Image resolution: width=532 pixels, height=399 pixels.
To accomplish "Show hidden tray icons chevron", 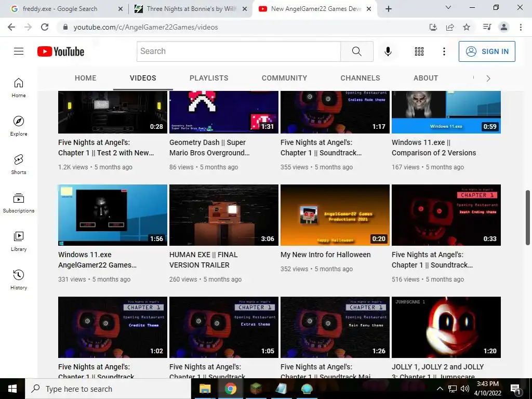I will pos(440,389).
